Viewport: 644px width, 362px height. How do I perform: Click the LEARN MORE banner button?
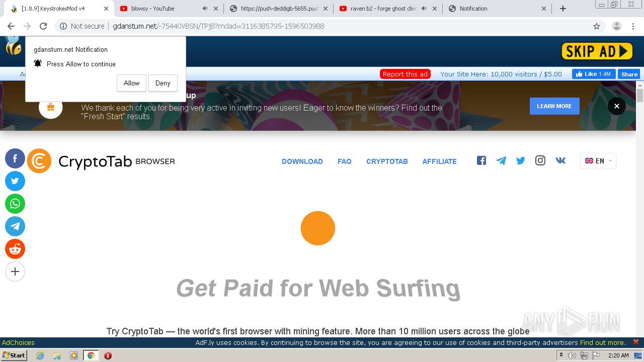click(x=554, y=106)
